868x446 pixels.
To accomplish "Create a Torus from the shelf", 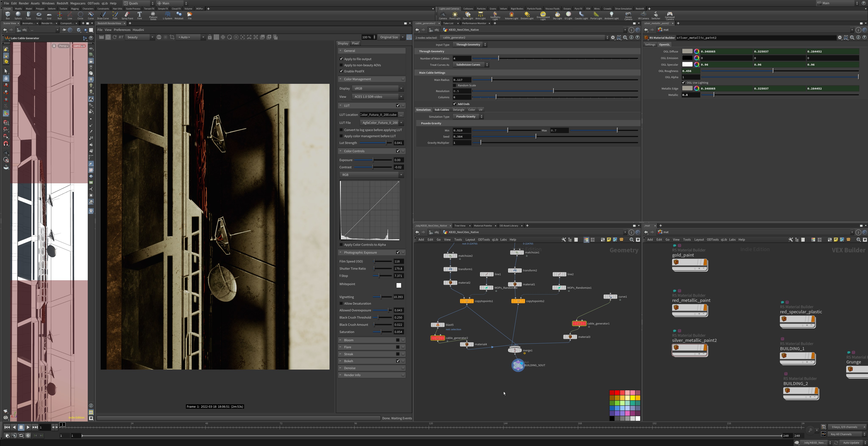I will click(39, 15).
